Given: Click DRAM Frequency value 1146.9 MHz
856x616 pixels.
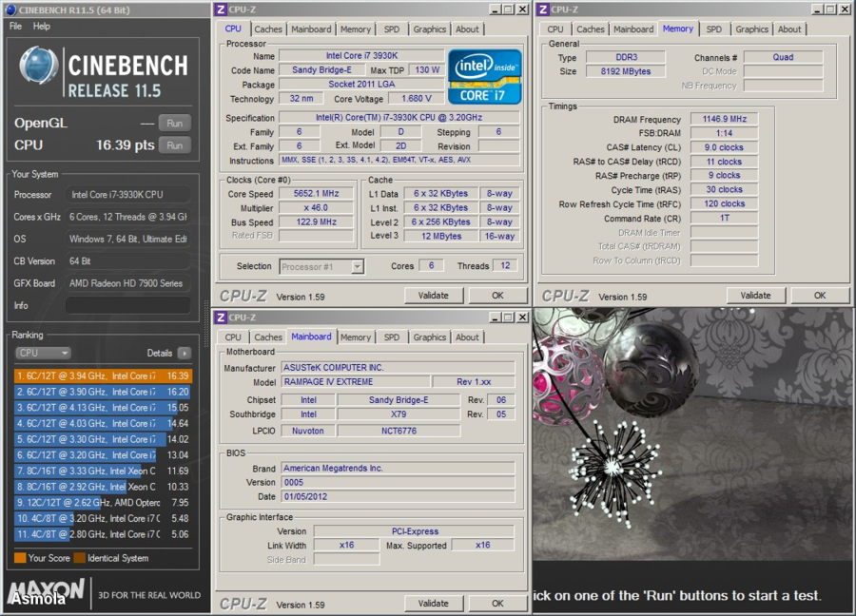Looking at the screenshot, I should [x=725, y=119].
